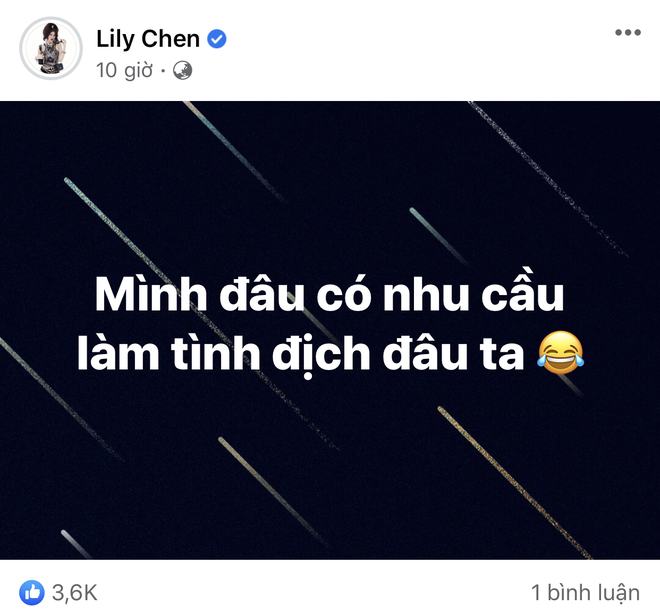Click the laughing tears emoji in post
This screenshot has height=614, width=660.
(560, 353)
